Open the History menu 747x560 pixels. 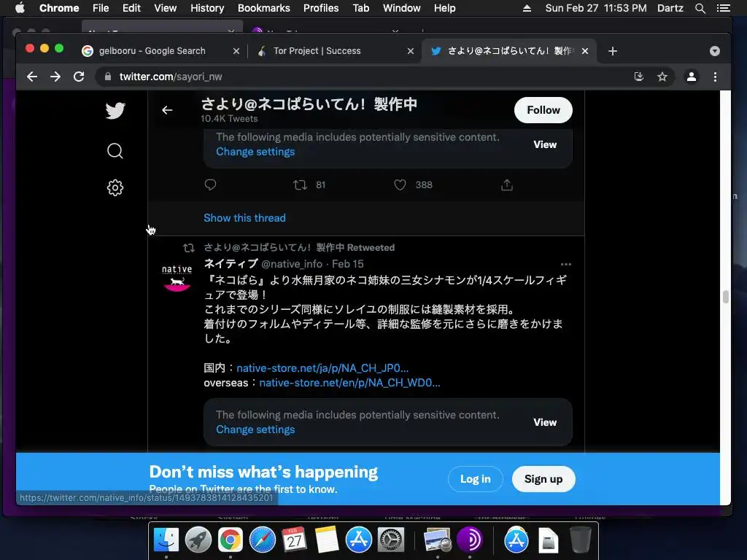[x=207, y=8]
